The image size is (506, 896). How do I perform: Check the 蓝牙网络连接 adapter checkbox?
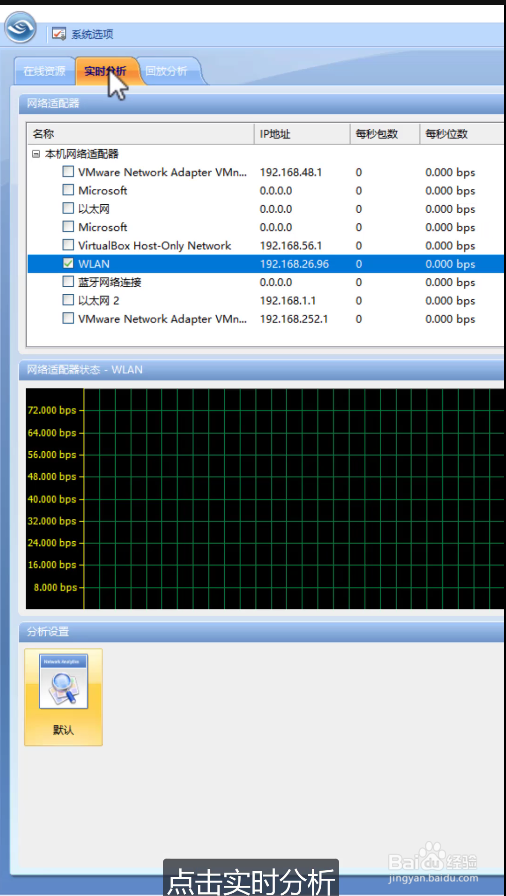[x=68, y=282]
